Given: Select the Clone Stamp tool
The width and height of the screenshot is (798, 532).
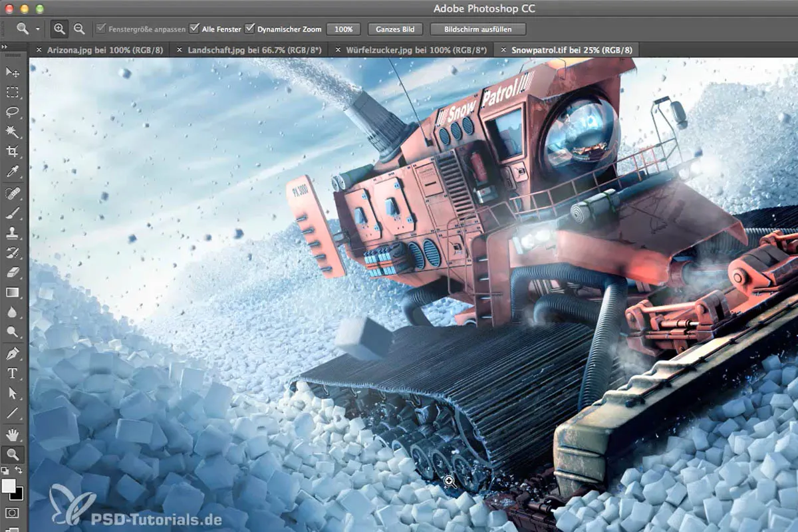Looking at the screenshot, I should pos(13,233).
